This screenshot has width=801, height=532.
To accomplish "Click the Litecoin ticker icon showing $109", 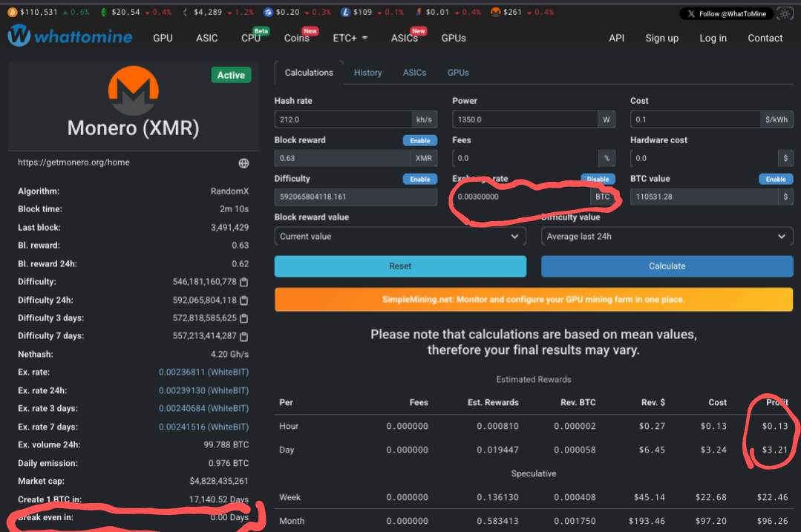I will [x=345, y=13].
